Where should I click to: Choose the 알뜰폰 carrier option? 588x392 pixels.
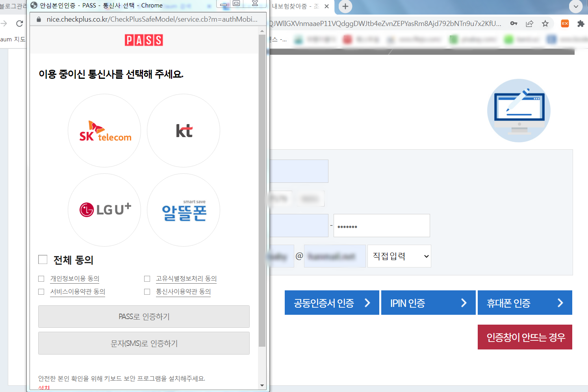click(184, 210)
